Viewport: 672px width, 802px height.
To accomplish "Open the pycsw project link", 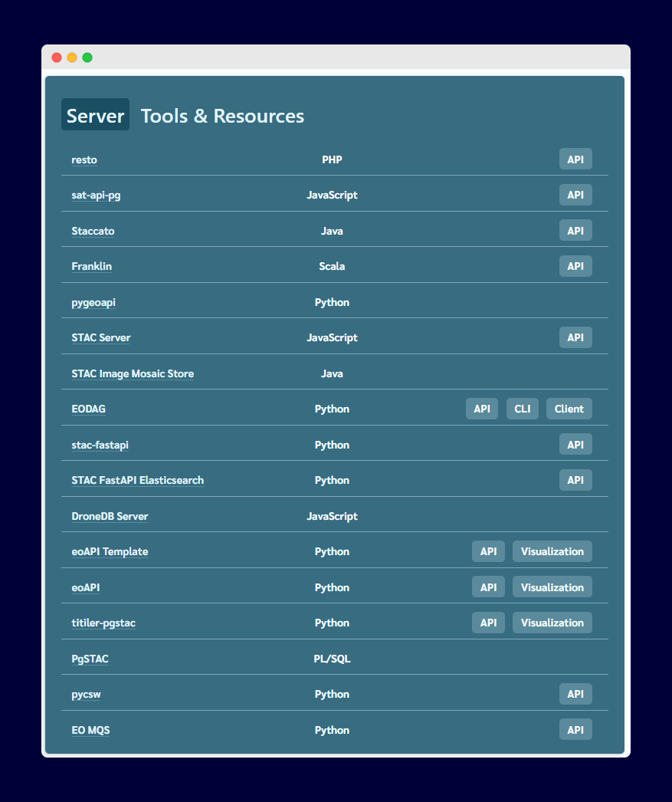I will pos(85,694).
